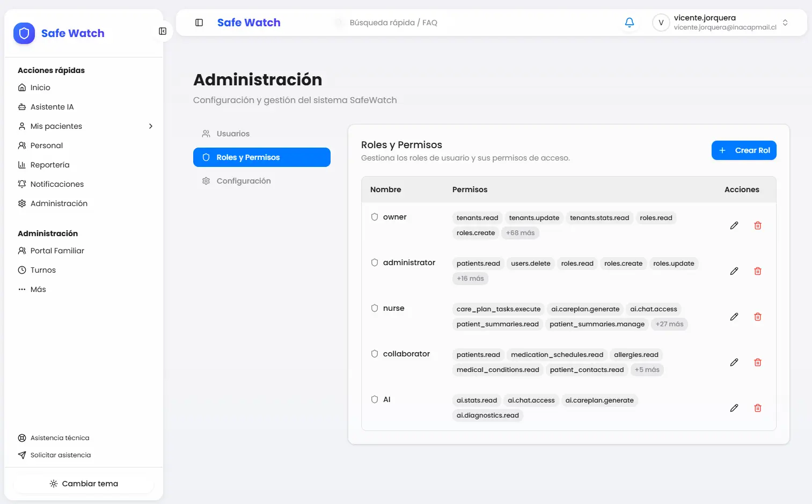Expand the Mis pacientes submenu chevron

click(x=151, y=126)
